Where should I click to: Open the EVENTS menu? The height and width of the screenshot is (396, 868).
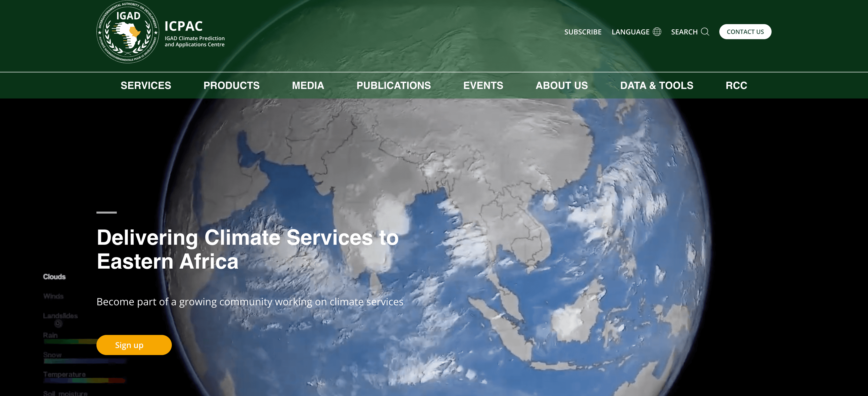[x=483, y=86]
